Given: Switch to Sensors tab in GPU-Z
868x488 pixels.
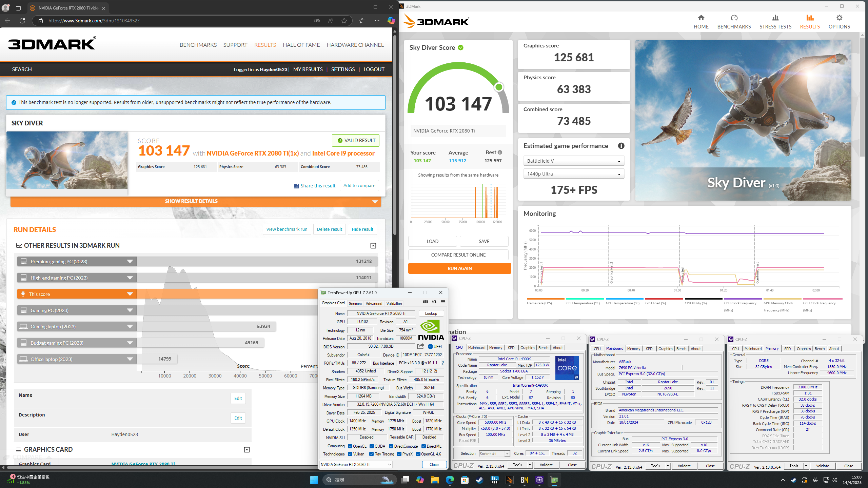Looking at the screenshot, I should [x=355, y=303].
